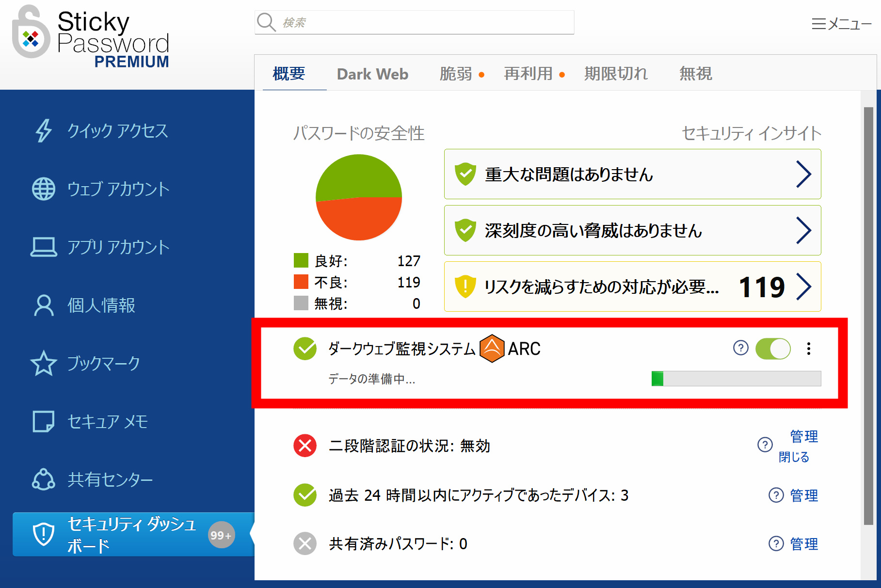Viewport: 881px width, 588px height.
Task: Click 閉じる link under two-step authentication
Action: [794, 457]
